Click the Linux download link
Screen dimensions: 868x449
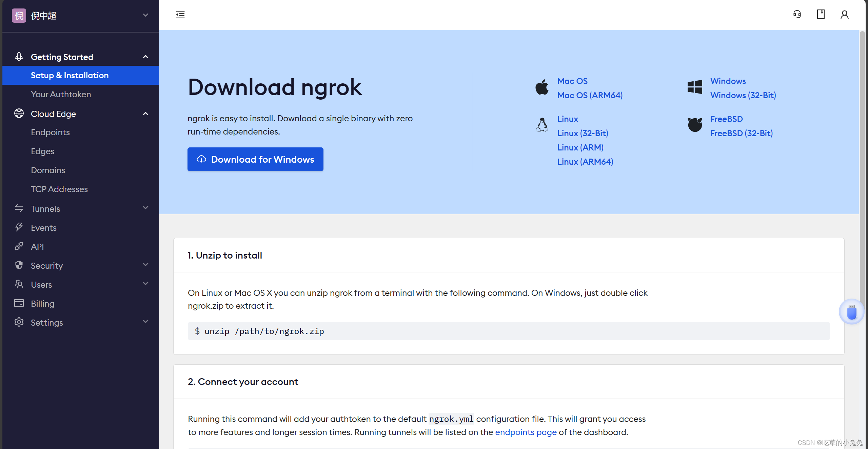coord(568,119)
